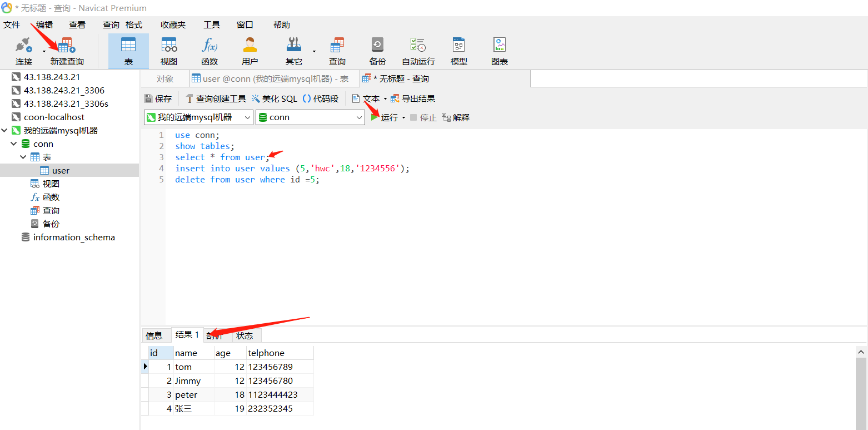Open the Query (查询) menu
Screen dimensions: 868x430
click(x=111, y=24)
